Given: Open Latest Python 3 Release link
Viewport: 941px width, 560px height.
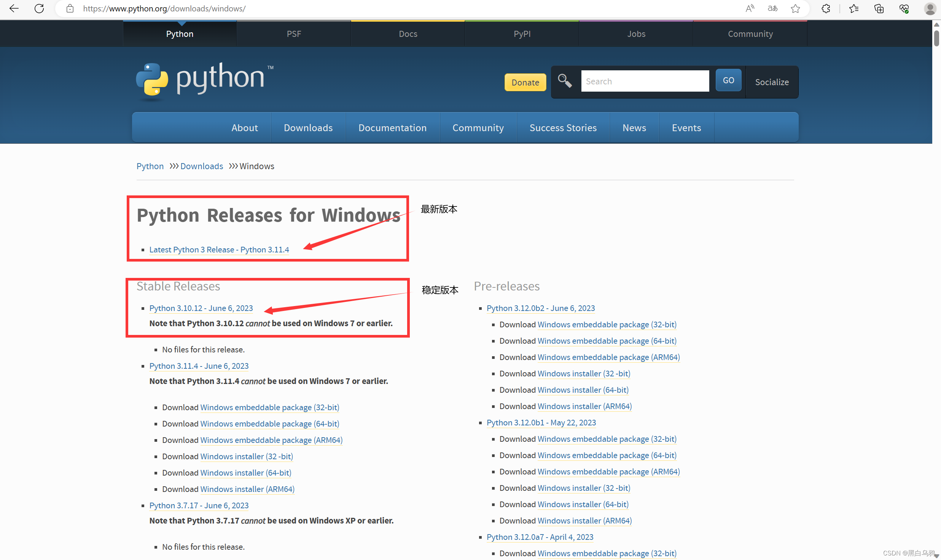Looking at the screenshot, I should (x=219, y=249).
